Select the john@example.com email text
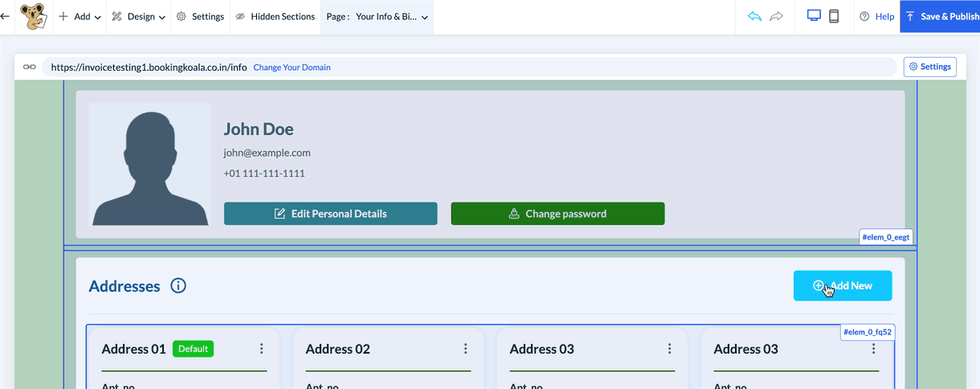 point(267,153)
